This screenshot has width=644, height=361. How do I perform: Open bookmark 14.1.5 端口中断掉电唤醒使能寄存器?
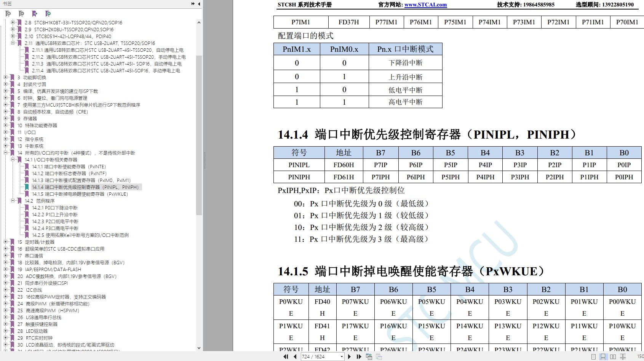pos(80,194)
